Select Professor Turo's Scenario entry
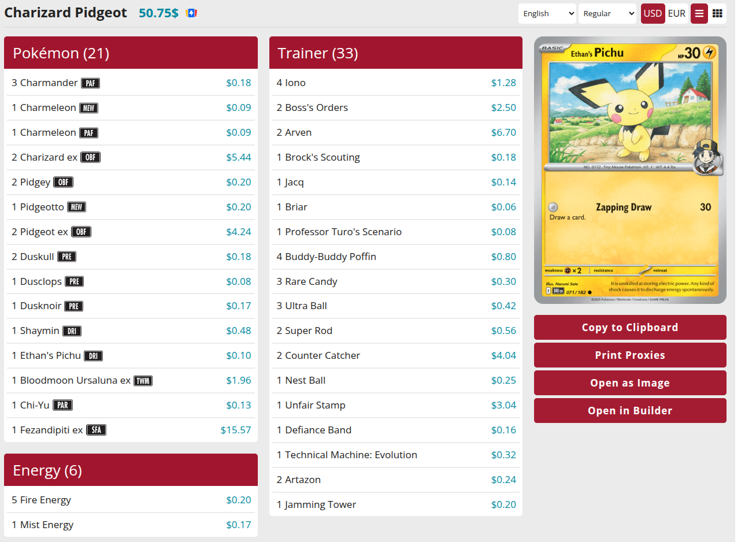Screen dimensions: 756x542 tap(396, 232)
